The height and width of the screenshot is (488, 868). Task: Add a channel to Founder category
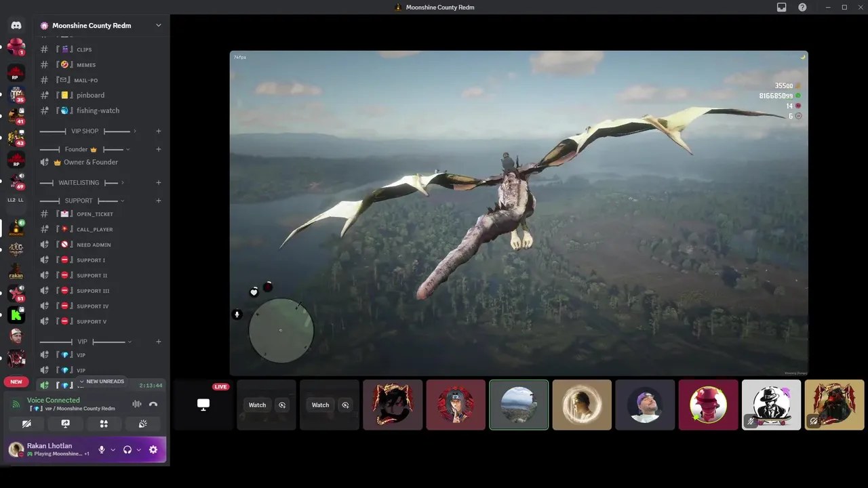(x=159, y=149)
